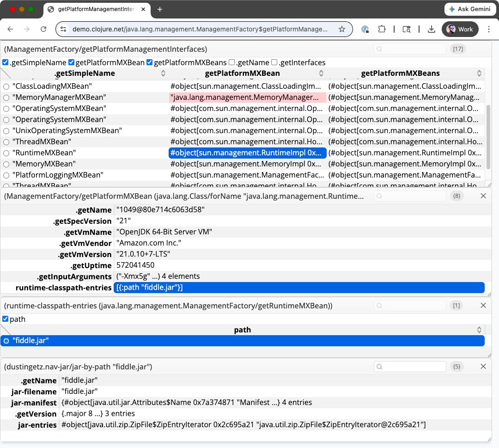Sort the path column arrows
The height and width of the screenshot is (448, 499).
479,330
